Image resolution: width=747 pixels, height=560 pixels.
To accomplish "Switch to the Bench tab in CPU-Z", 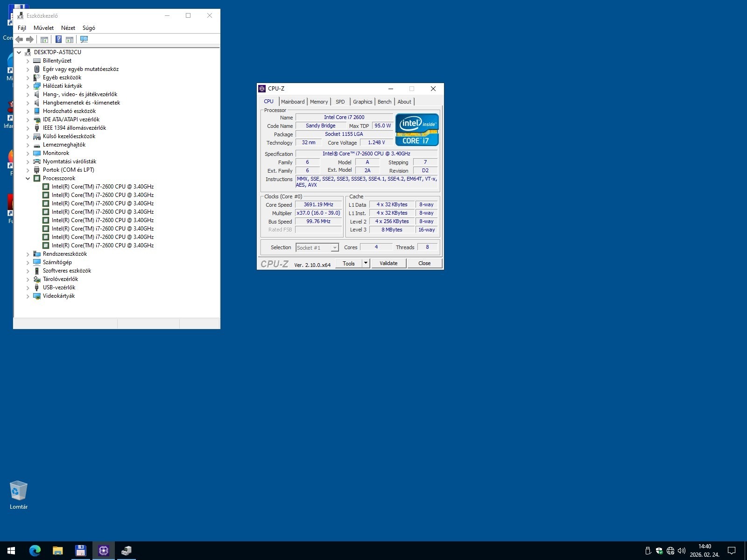I will pyautogui.click(x=385, y=102).
